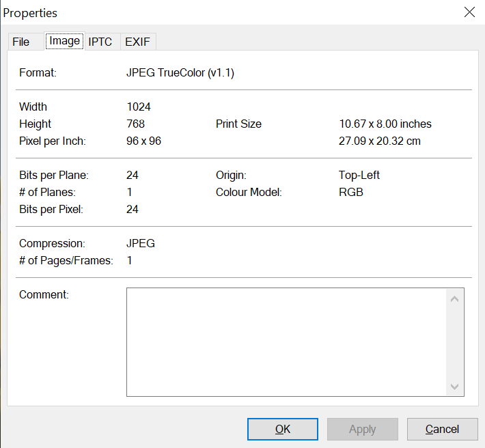Click the Cancel button
The height and width of the screenshot is (448, 485).
coord(442,429)
